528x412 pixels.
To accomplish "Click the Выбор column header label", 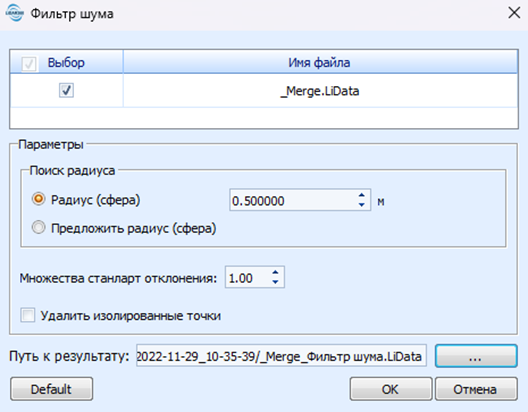I will pos(66,63).
